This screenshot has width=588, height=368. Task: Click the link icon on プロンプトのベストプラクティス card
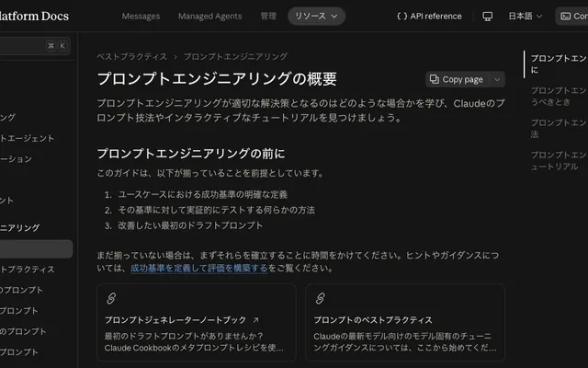coord(320,298)
